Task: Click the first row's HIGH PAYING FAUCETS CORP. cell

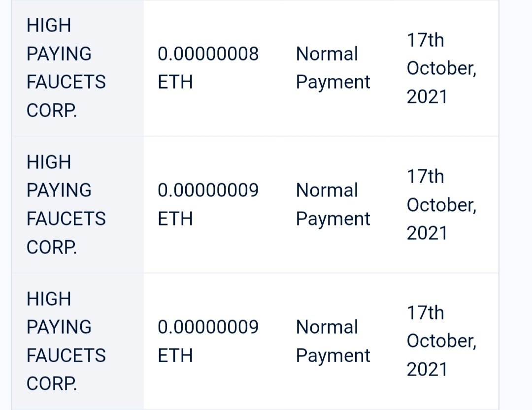Action: pyautogui.click(x=66, y=68)
